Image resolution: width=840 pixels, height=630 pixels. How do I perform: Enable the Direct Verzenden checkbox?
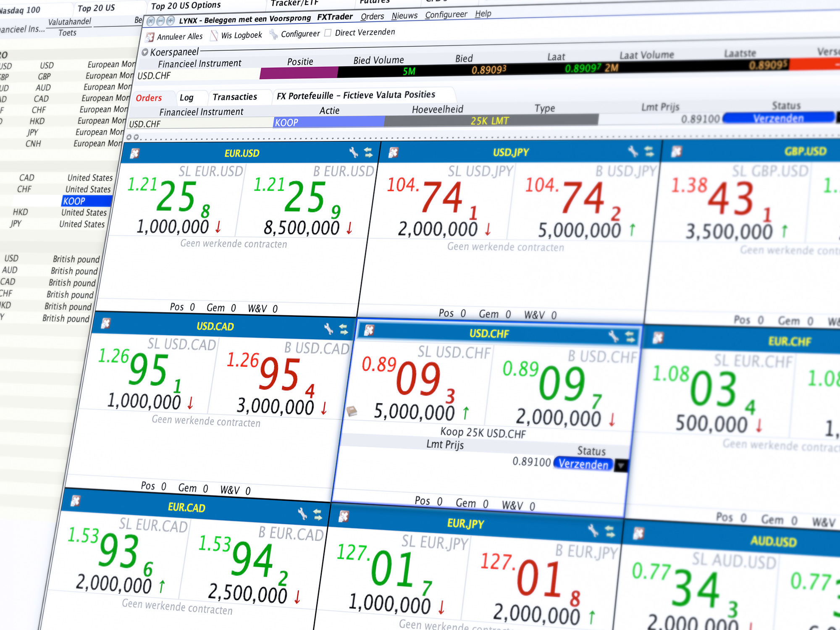[328, 33]
